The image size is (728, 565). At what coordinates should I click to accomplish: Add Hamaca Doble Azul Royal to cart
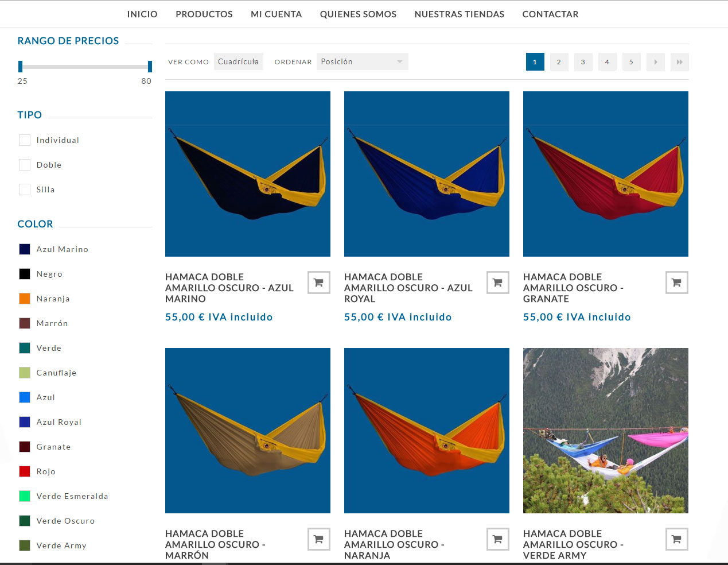coord(497,282)
